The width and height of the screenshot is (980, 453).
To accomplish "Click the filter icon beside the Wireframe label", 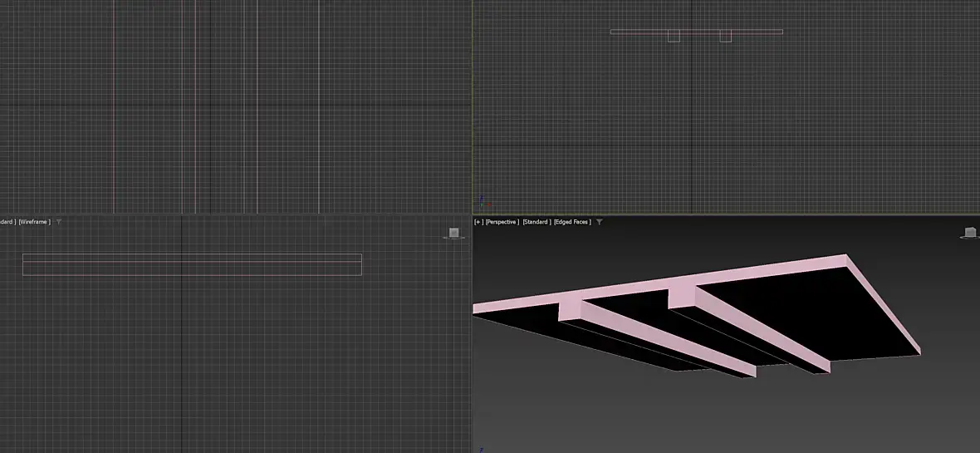I will click(59, 222).
